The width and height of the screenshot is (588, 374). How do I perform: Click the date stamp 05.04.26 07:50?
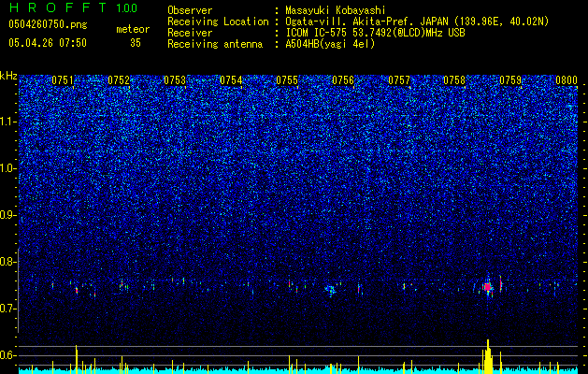(48, 43)
